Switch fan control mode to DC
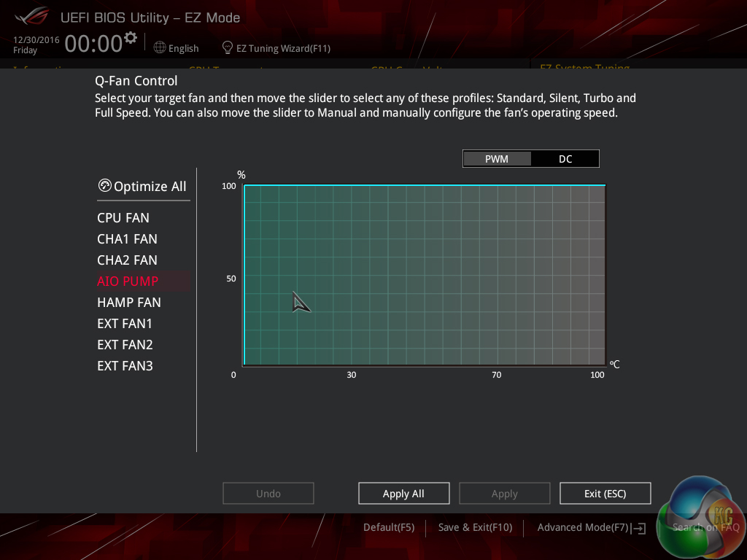747x560 pixels. click(565, 159)
